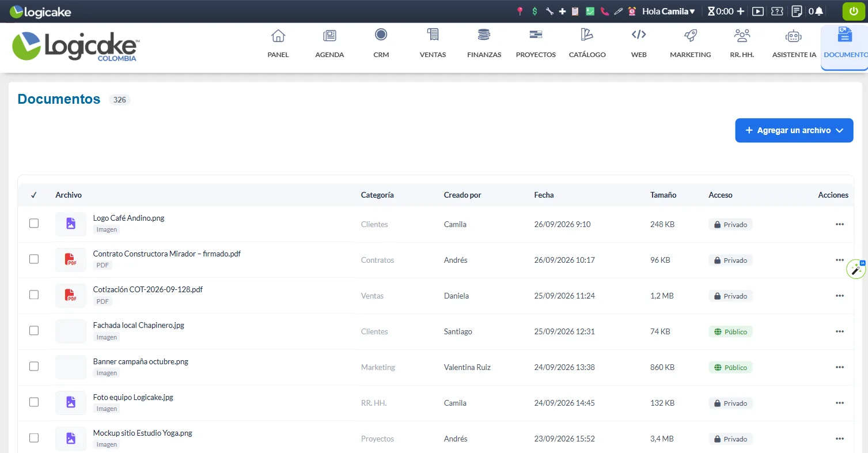Image resolution: width=868 pixels, height=453 pixels.
Task: Go to the CRM menu
Action: point(381,44)
